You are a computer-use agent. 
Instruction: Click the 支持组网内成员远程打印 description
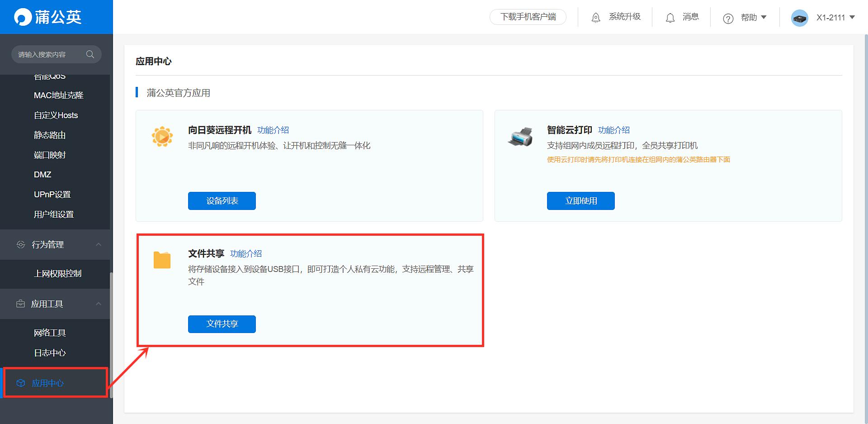(623, 146)
